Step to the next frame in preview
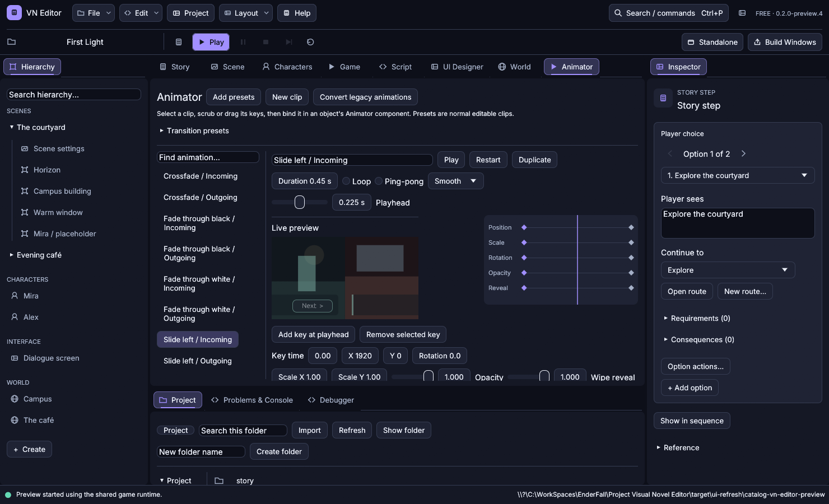 [288, 42]
